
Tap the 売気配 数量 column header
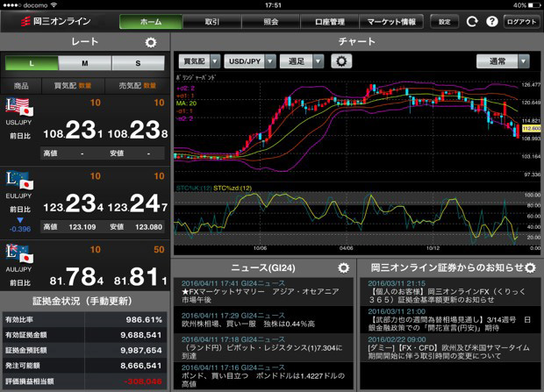click(138, 86)
